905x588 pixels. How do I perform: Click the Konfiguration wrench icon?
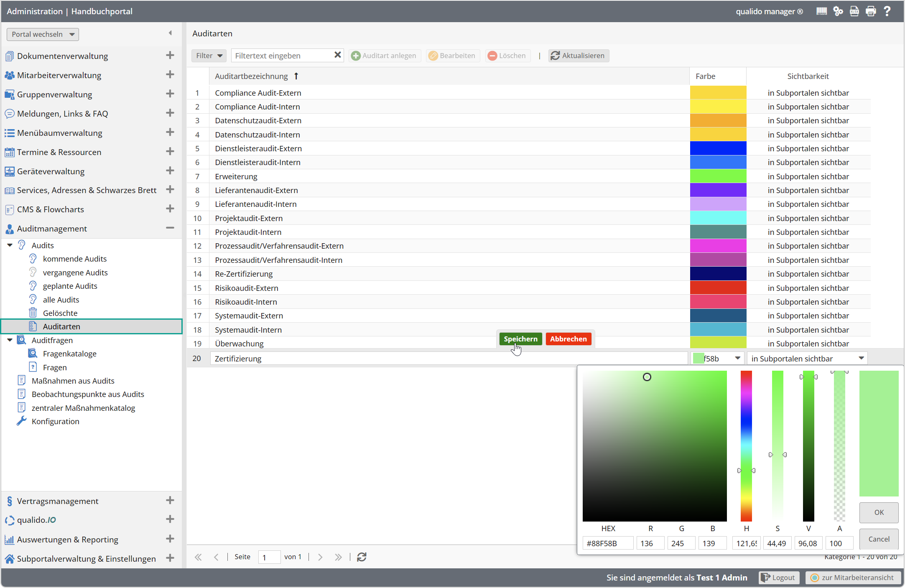[x=21, y=421]
